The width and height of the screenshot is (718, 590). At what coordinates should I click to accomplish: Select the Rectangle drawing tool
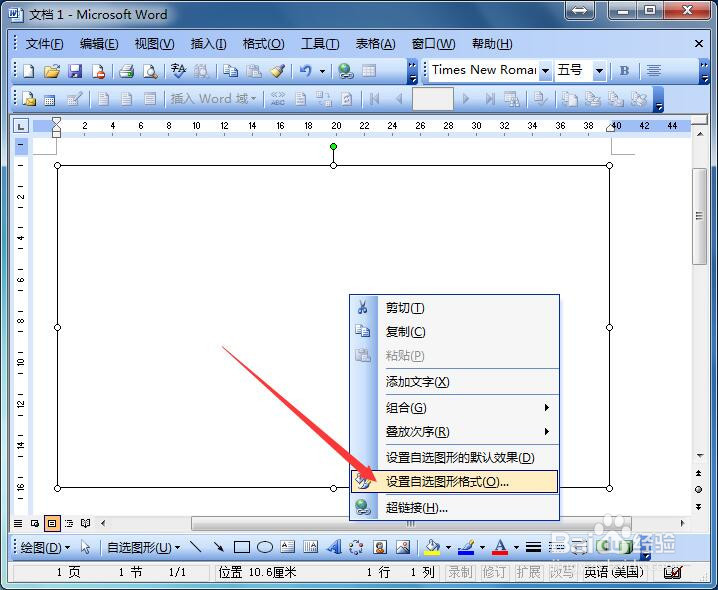pyautogui.click(x=241, y=547)
